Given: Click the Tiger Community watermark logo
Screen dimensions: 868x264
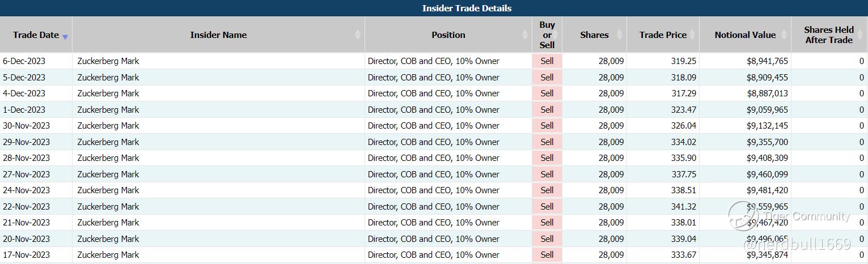Looking at the screenshot, I should coord(743,216).
